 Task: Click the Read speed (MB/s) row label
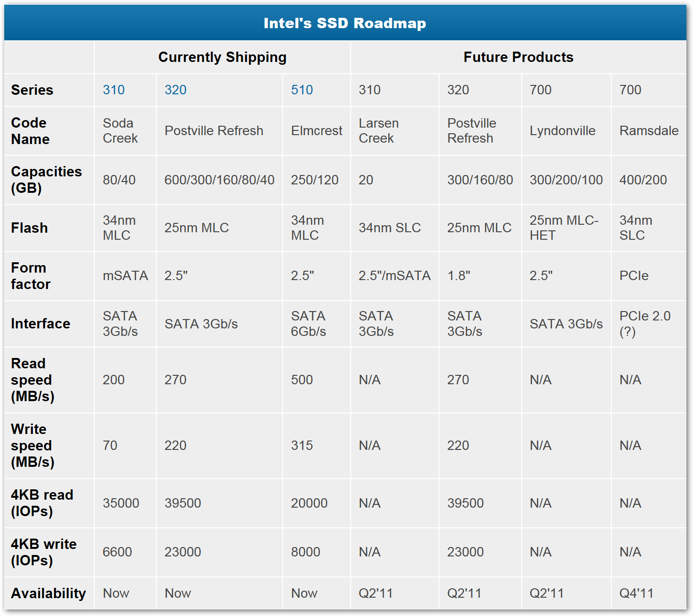(x=32, y=380)
